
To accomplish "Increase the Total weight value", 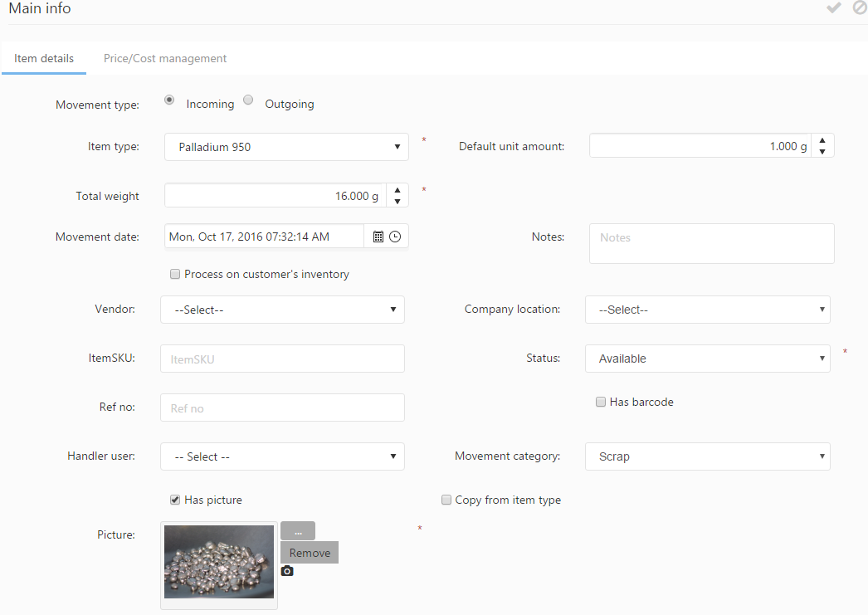I will (x=397, y=190).
